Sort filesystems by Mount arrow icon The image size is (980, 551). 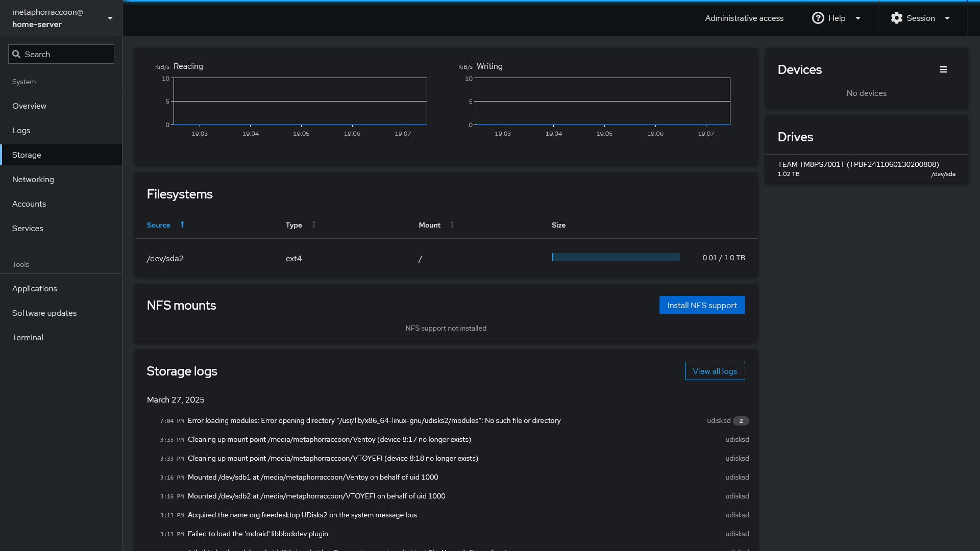click(452, 225)
